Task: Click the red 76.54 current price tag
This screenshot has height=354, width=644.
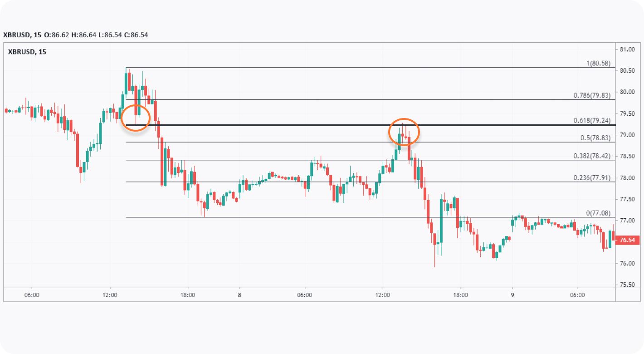Action: 626,240
